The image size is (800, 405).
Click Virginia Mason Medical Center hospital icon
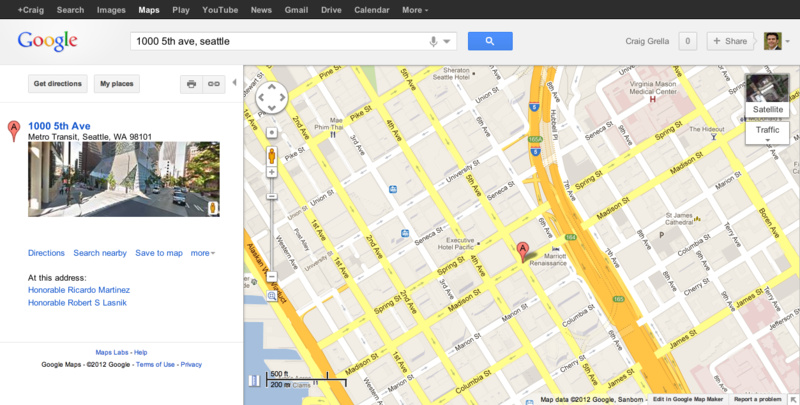653,99
